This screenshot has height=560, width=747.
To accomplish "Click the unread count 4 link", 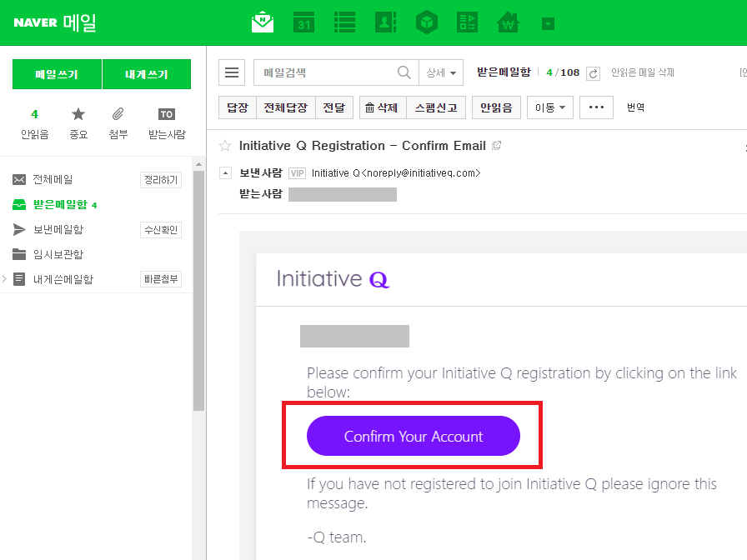I will pos(549,72).
